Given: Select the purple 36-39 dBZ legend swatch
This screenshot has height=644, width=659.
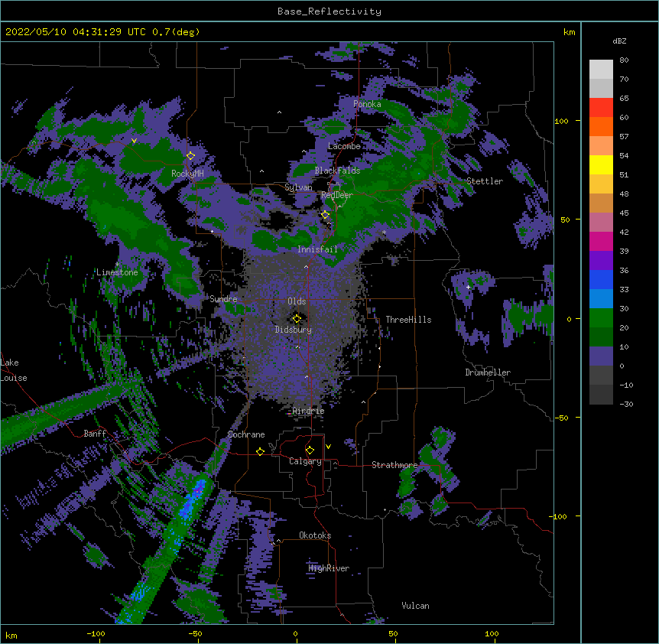Looking at the screenshot, I should pyautogui.click(x=601, y=261).
